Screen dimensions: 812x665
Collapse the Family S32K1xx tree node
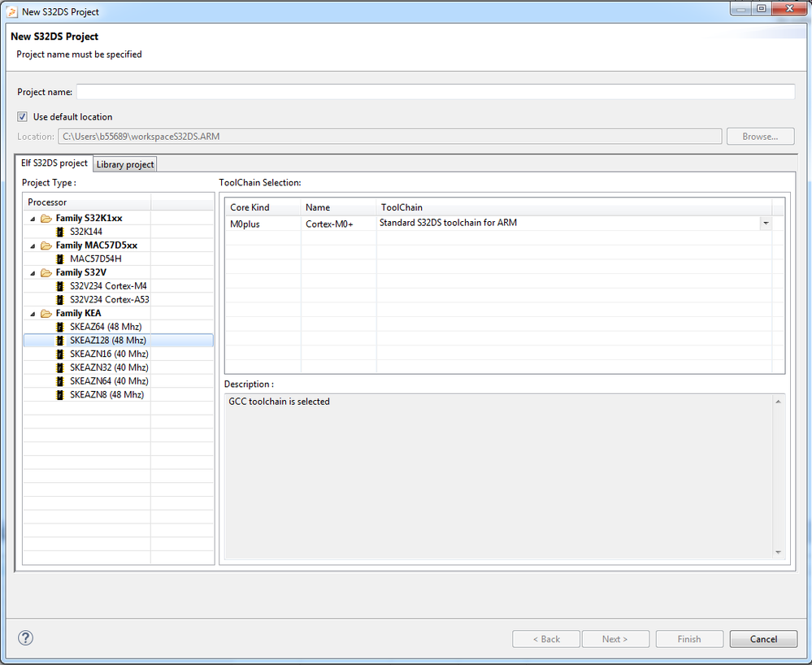(x=33, y=219)
